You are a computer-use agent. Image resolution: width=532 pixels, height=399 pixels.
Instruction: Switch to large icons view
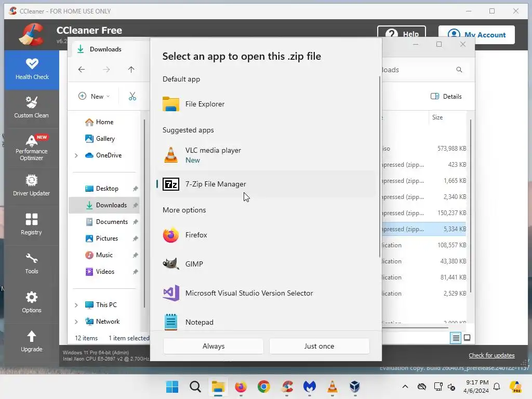(467, 338)
